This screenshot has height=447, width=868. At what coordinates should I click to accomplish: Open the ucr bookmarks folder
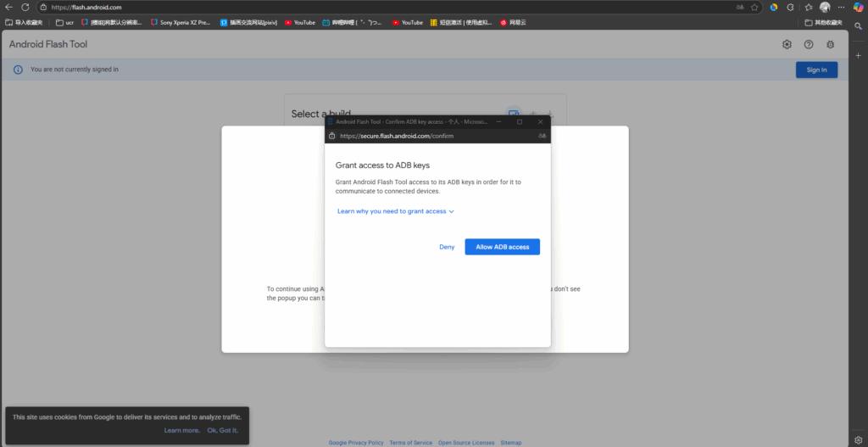click(x=64, y=23)
